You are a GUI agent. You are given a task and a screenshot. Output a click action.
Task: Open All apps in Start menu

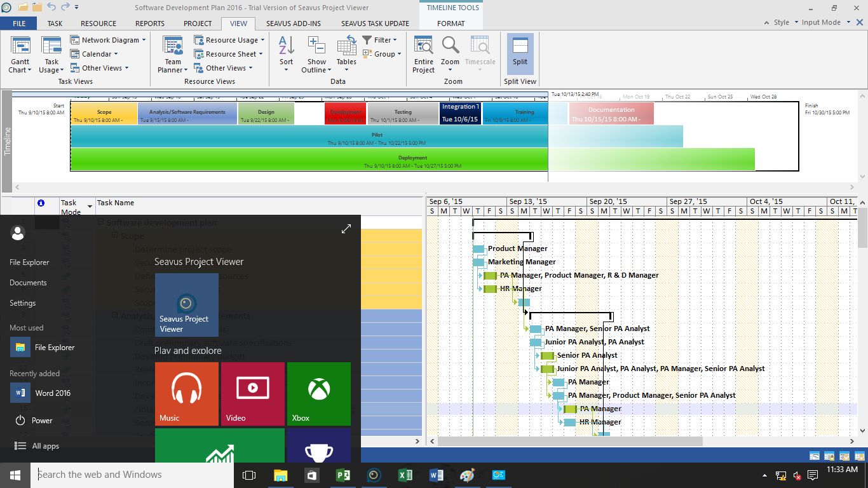[x=45, y=446]
